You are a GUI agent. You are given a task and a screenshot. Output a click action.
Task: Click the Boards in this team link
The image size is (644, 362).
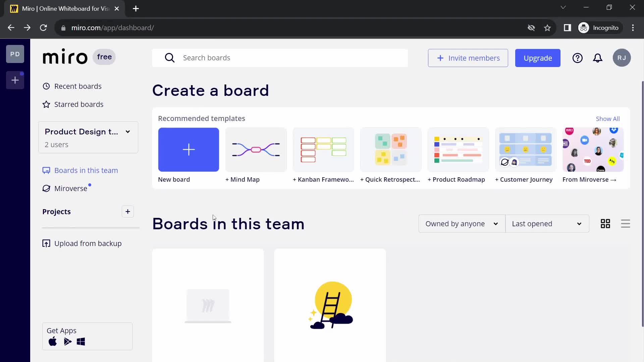pos(86,170)
